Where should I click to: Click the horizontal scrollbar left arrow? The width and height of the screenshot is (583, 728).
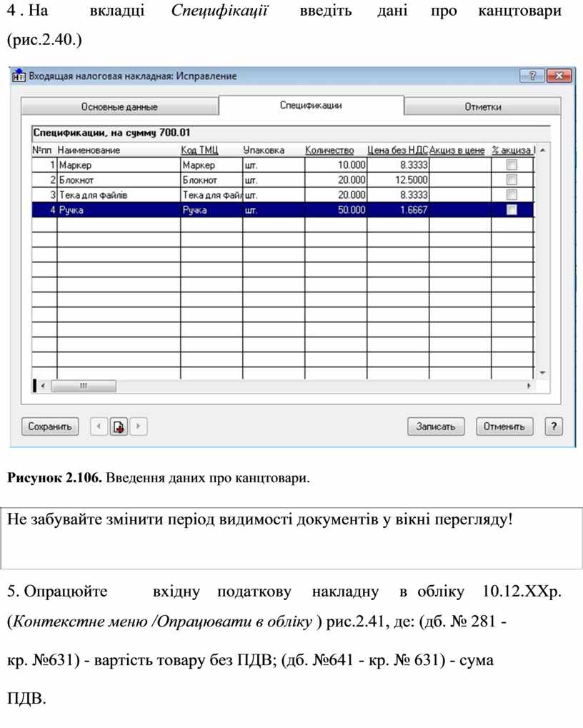point(43,386)
